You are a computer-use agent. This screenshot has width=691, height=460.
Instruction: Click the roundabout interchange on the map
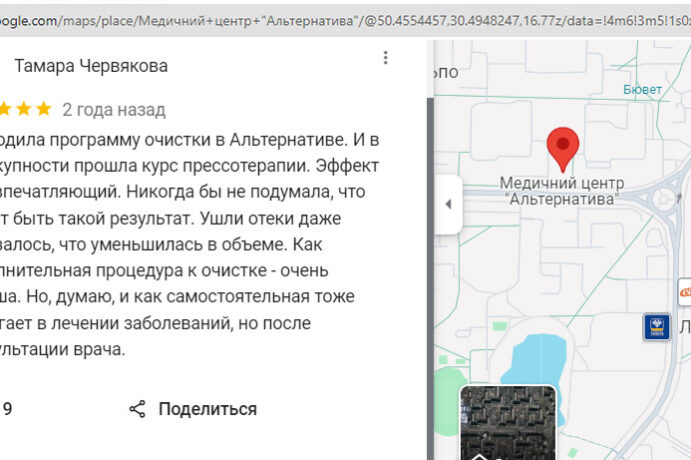pyautogui.click(x=672, y=198)
